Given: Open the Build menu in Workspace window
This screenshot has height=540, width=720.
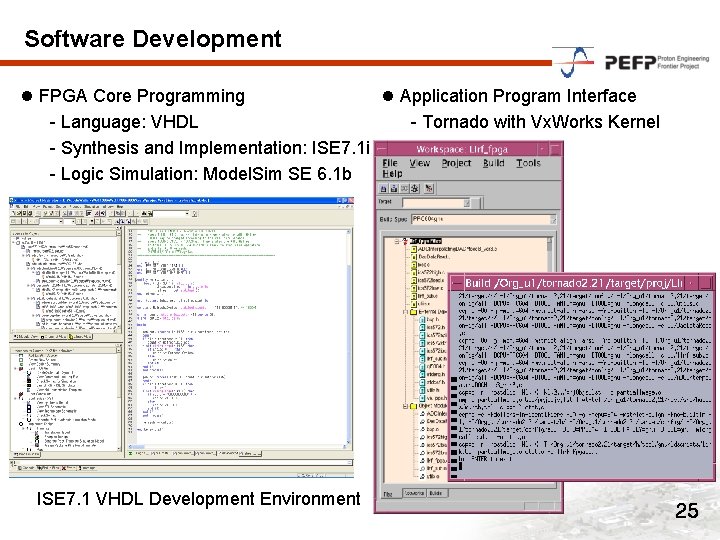Looking at the screenshot, I should 494,163.
